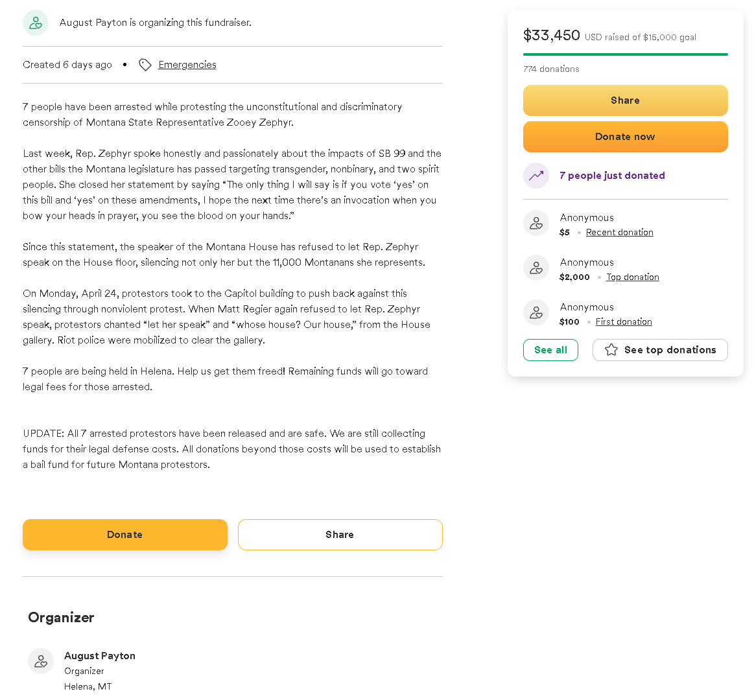The height and width of the screenshot is (700, 754).
Task: Click the organizer avatar icon at top
Action: tap(36, 23)
